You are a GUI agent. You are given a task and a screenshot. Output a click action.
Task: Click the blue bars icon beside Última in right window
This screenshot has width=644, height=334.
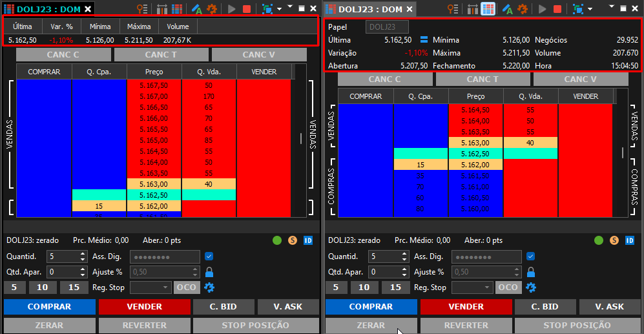point(424,40)
